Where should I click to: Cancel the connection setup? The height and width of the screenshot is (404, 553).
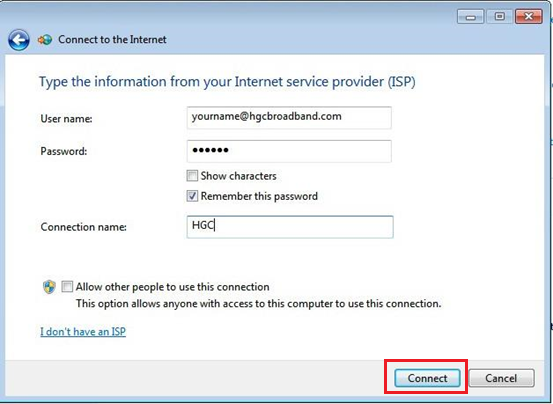[501, 378]
